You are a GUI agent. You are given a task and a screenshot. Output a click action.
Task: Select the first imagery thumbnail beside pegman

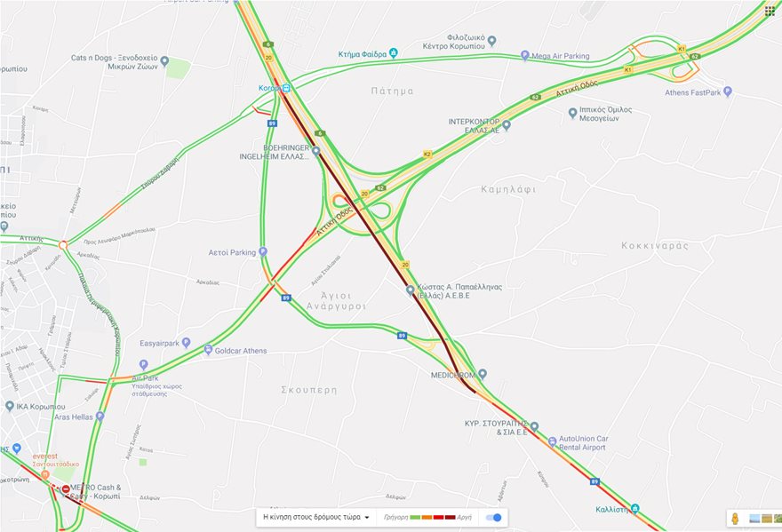tap(755, 519)
